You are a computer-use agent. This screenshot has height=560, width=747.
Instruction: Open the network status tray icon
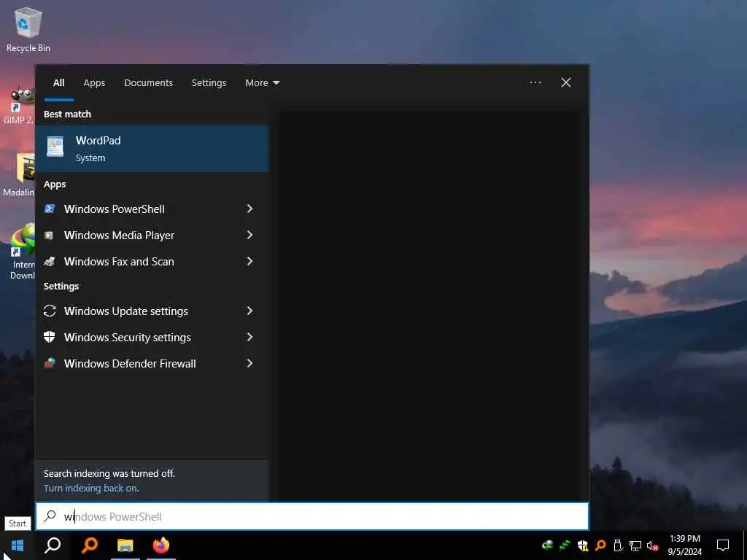[635, 545]
